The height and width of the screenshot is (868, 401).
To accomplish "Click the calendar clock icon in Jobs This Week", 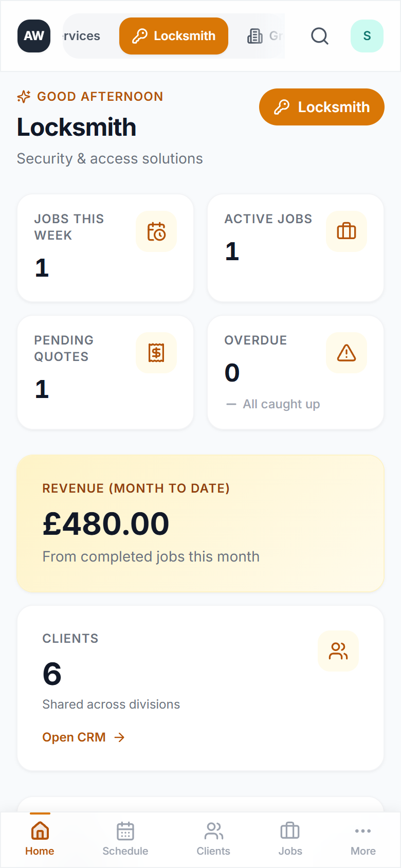I will 156,232.
